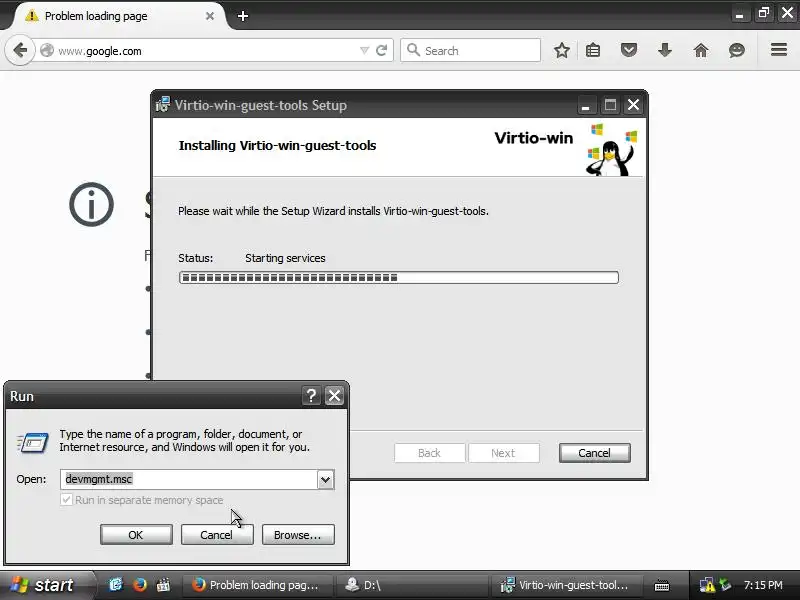Click the Starting services status text
This screenshot has width=800, height=600.
coord(285,258)
